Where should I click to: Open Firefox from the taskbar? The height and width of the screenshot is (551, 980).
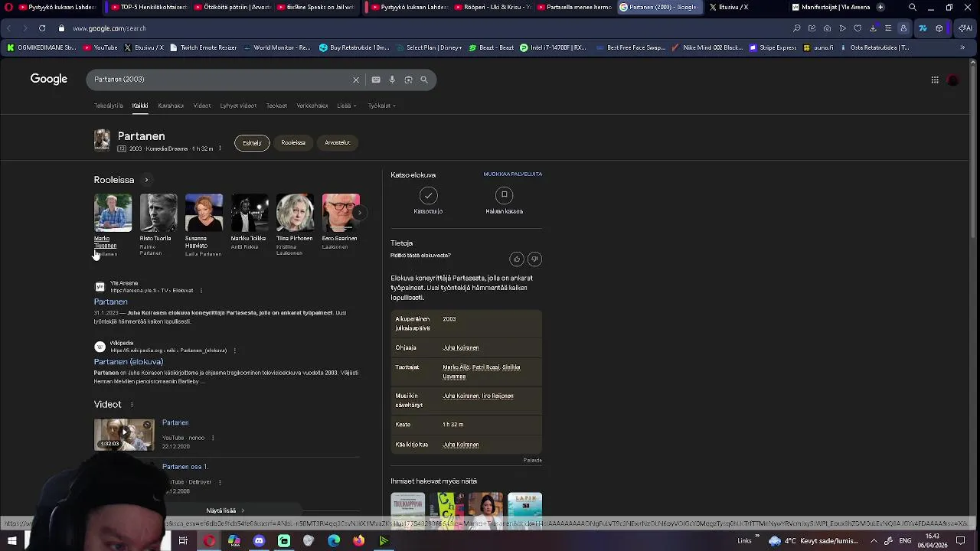tap(358, 541)
